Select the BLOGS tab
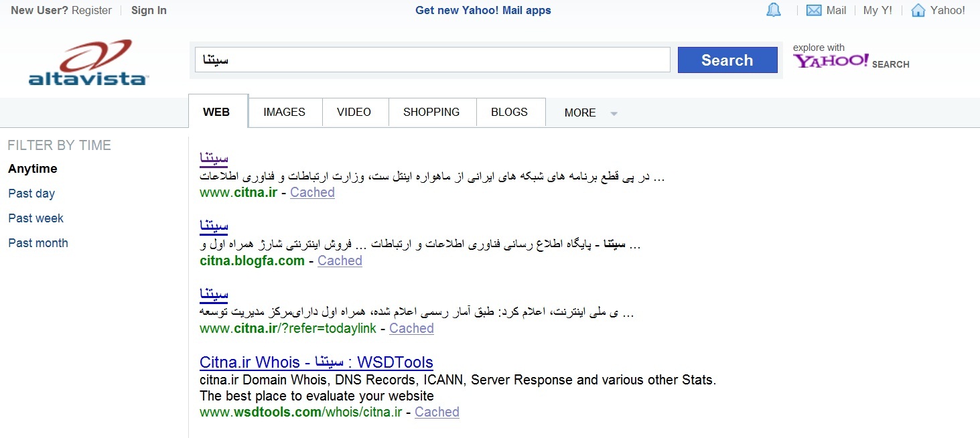980x438 pixels. pos(509,113)
